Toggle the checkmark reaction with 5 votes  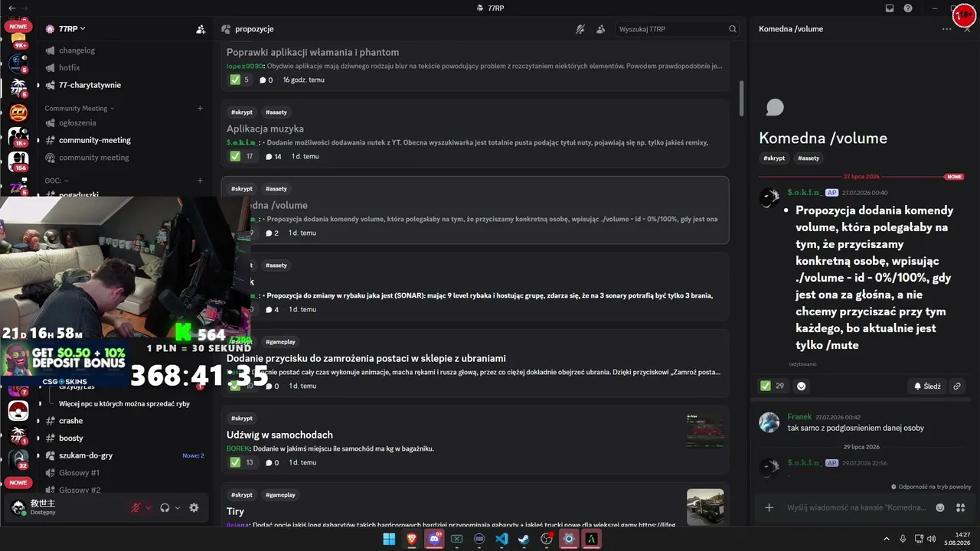tap(240, 80)
